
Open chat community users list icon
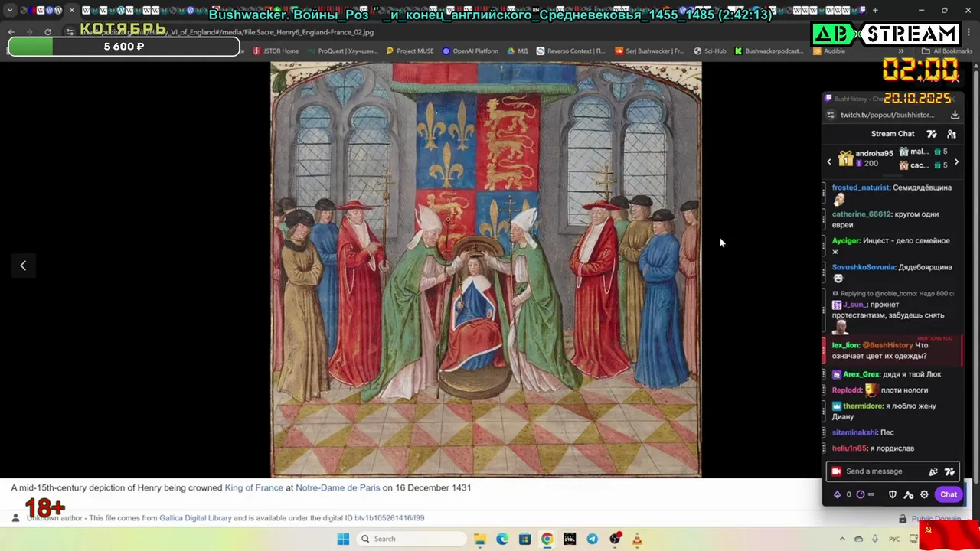[x=952, y=134]
